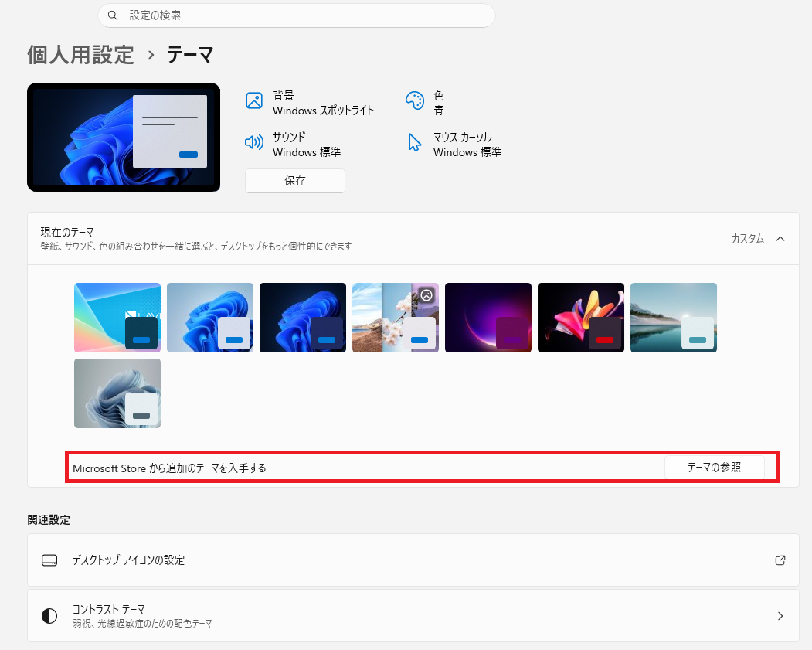Click the Windows スポットライト text
Image resolution: width=812 pixels, height=650 pixels.
click(324, 111)
